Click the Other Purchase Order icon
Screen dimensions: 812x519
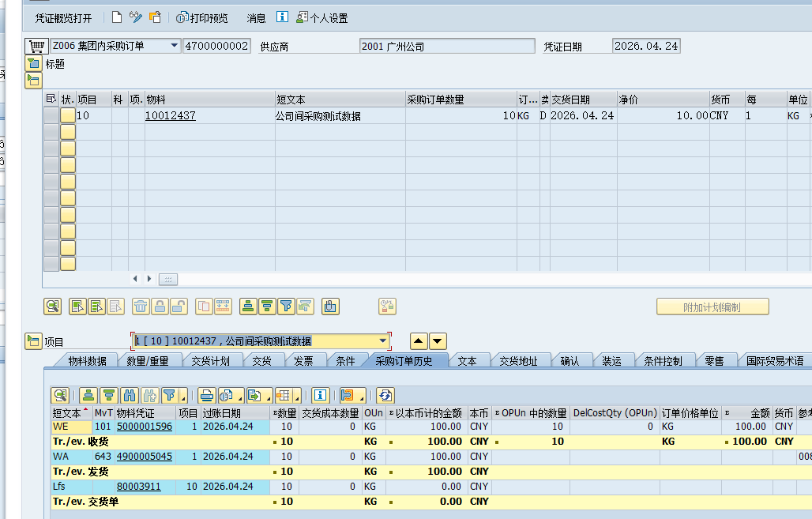tap(155, 17)
